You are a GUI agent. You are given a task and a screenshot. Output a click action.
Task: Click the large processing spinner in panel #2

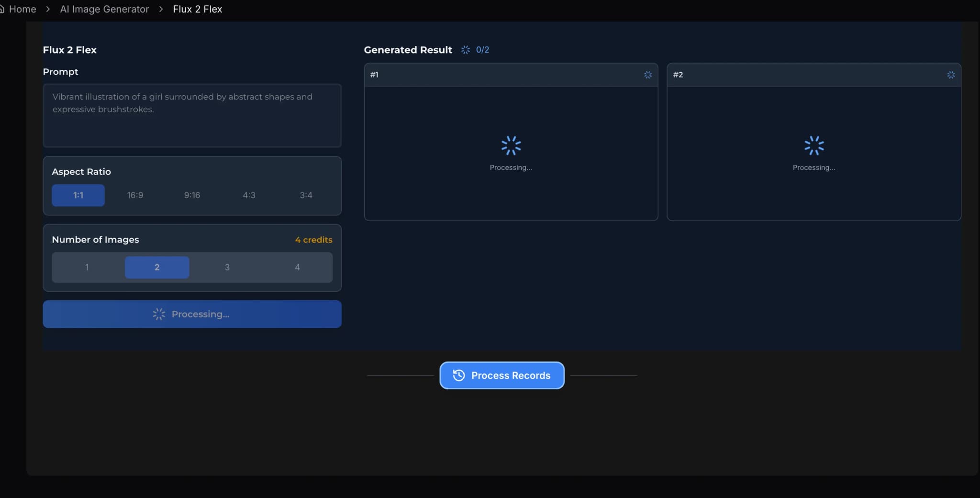click(x=813, y=146)
